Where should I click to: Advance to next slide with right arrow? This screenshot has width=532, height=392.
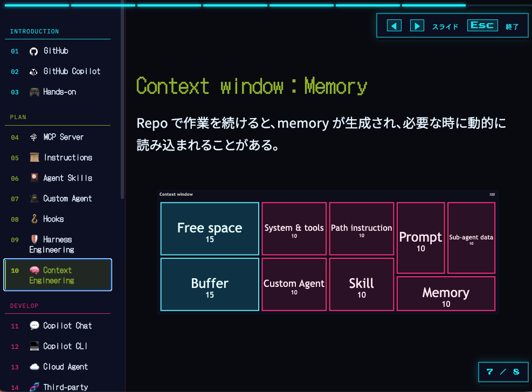(417, 26)
